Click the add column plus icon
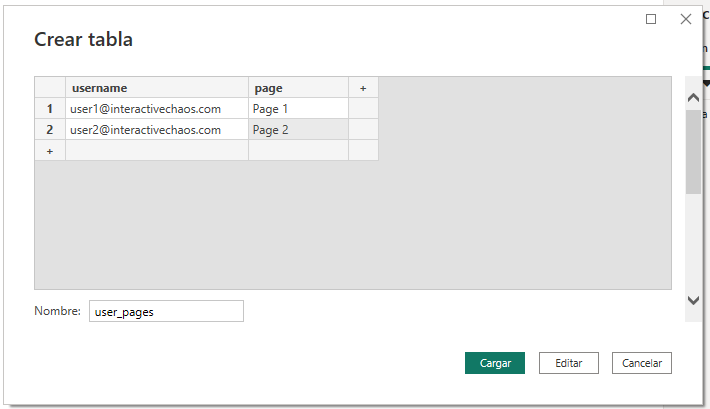710x409 pixels. point(363,88)
